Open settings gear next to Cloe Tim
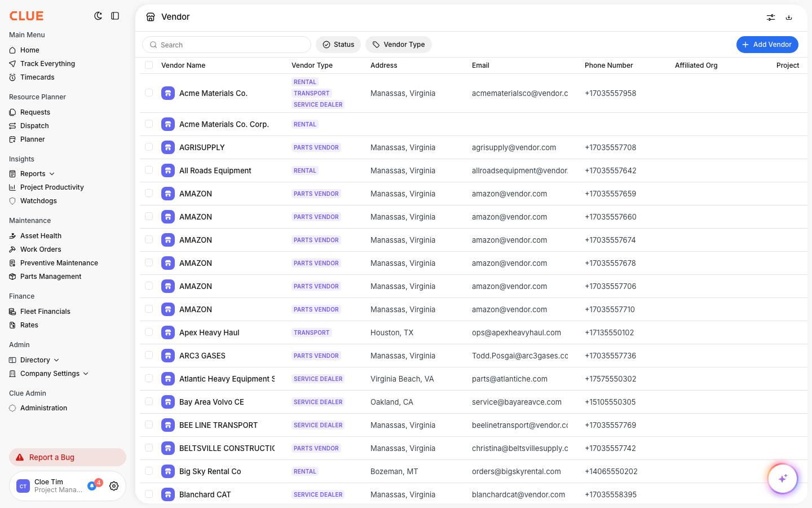This screenshot has width=812, height=508. pyautogui.click(x=114, y=486)
